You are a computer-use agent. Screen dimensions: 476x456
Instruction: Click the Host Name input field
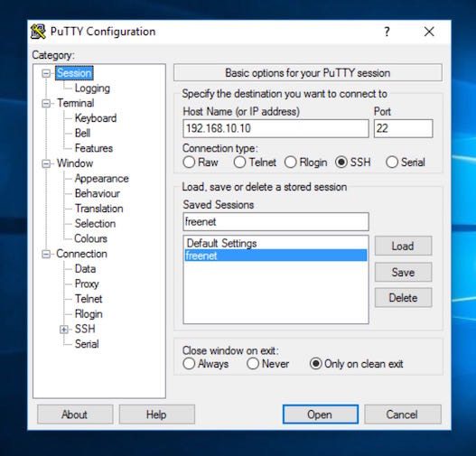coord(276,128)
